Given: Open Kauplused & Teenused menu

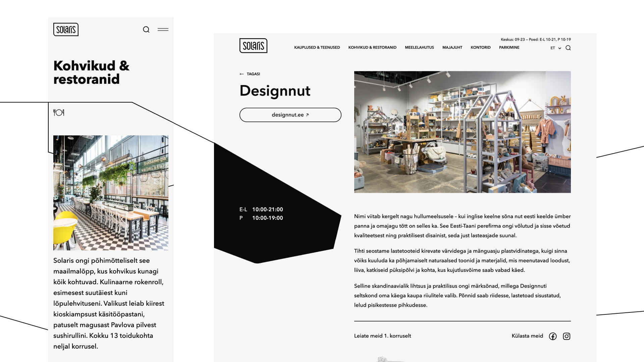Looking at the screenshot, I should coord(317,48).
